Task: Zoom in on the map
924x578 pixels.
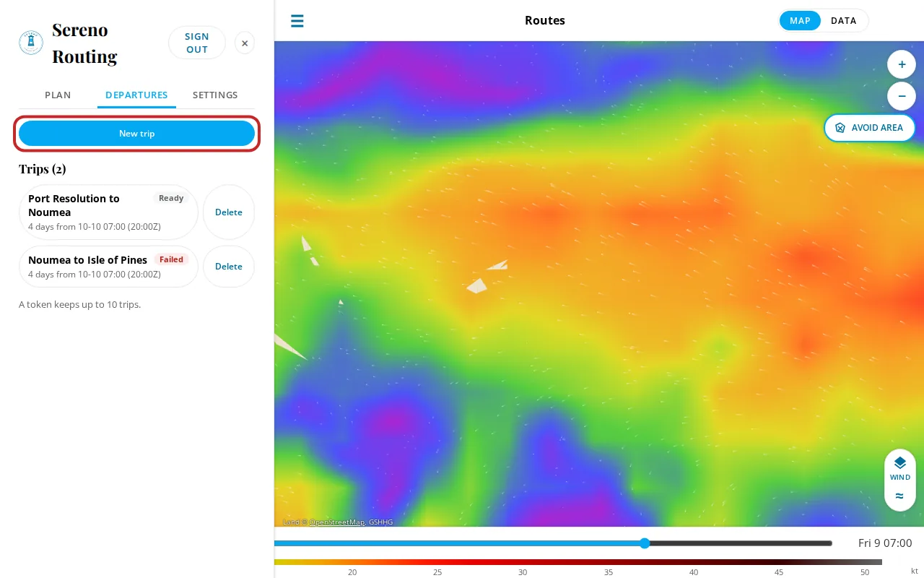Action: click(902, 64)
